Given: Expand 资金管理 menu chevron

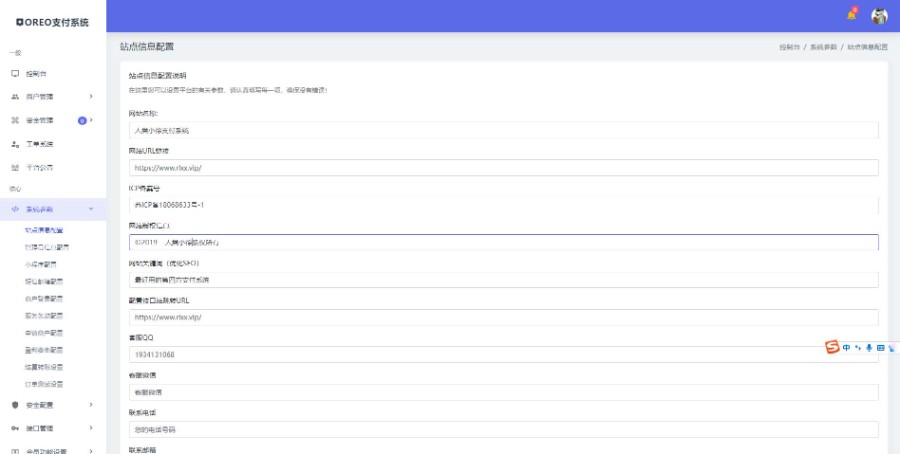Looking at the screenshot, I should click(x=91, y=120).
